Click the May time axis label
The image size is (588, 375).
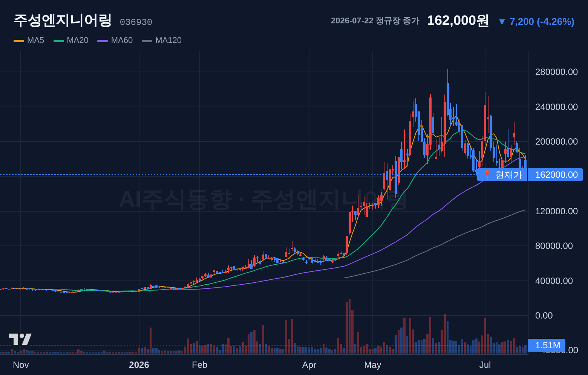point(373,365)
